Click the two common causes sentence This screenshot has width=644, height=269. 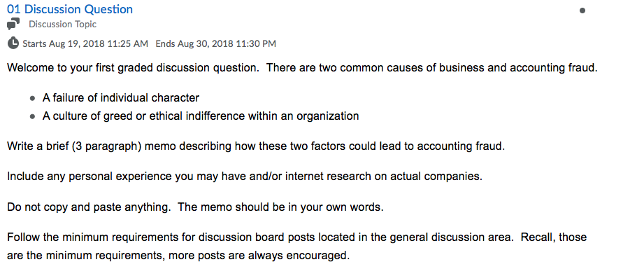(432, 67)
